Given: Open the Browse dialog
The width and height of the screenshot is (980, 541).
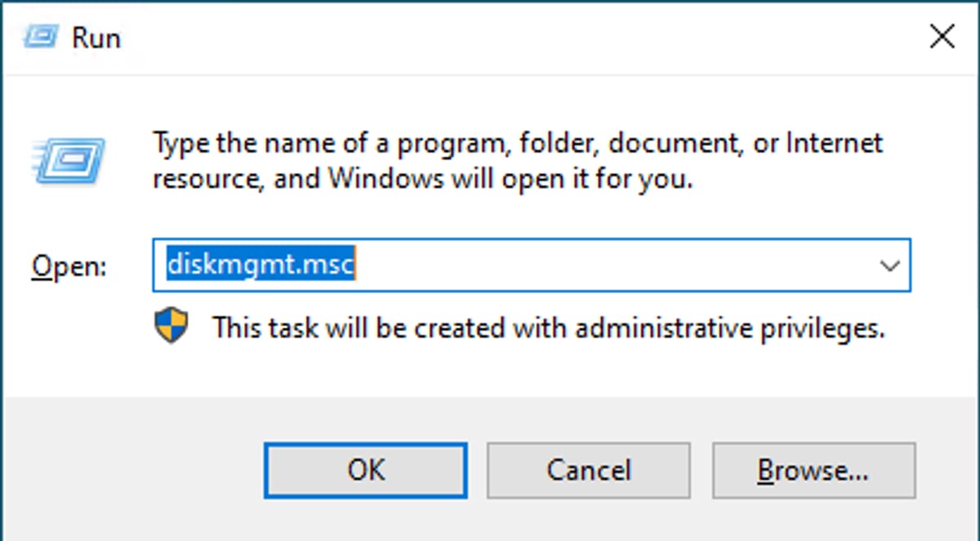Looking at the screenshot, I should point(813,470).
